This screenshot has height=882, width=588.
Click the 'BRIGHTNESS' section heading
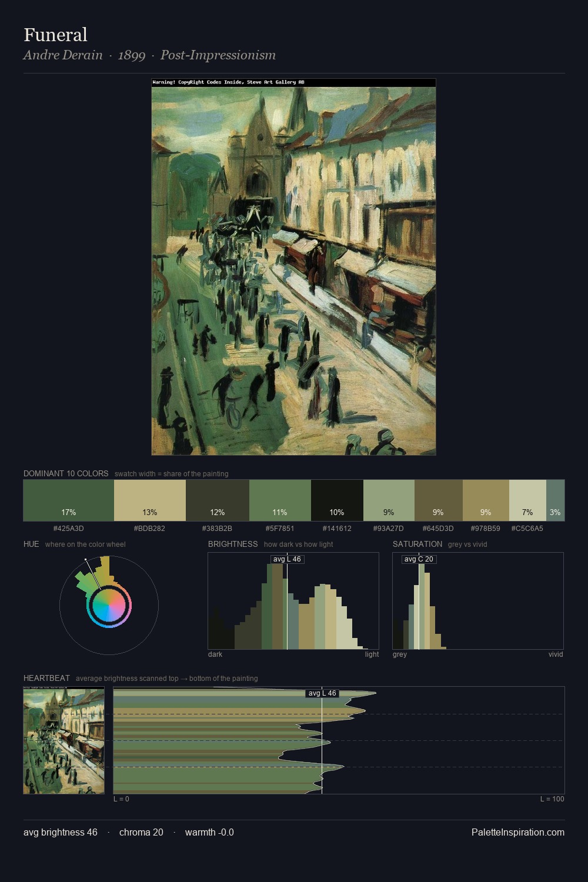[x=233, y=544]
